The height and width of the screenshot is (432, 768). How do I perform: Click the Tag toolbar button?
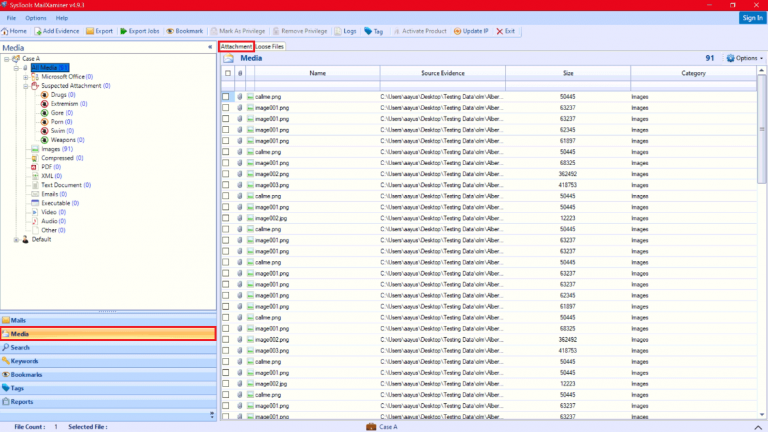pyautogui.click(x=374, y=31)
